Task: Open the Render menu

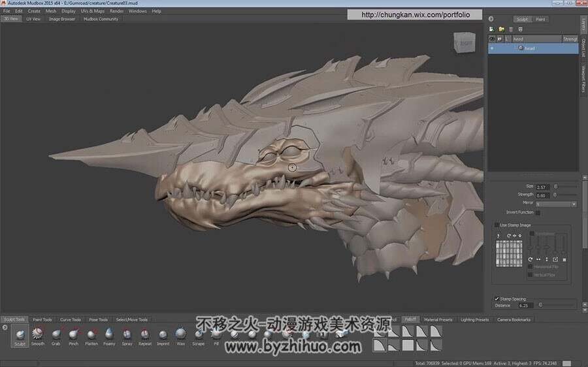Action: (x=117, y=11)
